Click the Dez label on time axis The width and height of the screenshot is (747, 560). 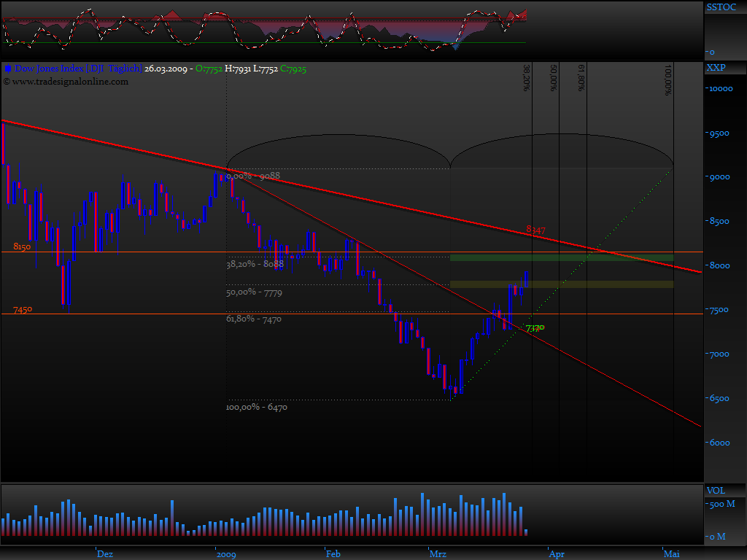[105, 554]
